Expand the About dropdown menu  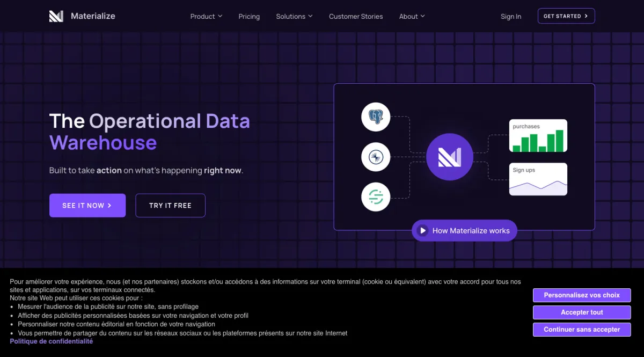412,17
